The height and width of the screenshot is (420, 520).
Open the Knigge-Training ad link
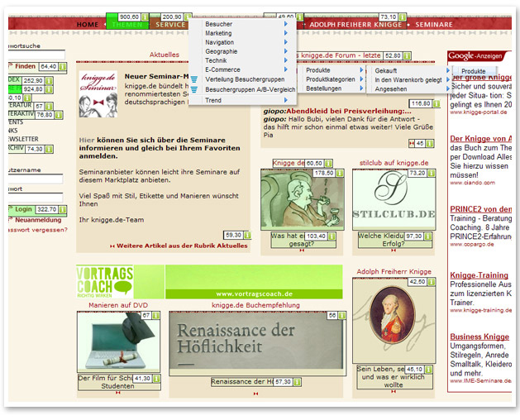(x=479, y=275)
